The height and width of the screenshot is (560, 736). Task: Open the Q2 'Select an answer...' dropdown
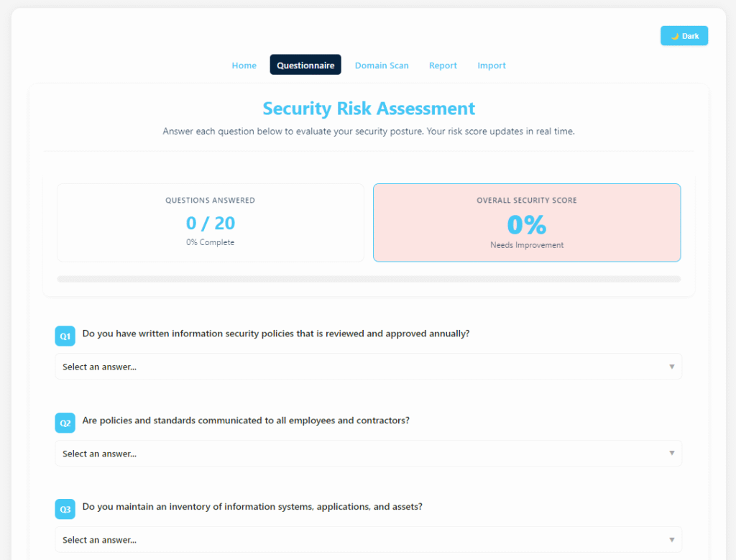(368, 453)
